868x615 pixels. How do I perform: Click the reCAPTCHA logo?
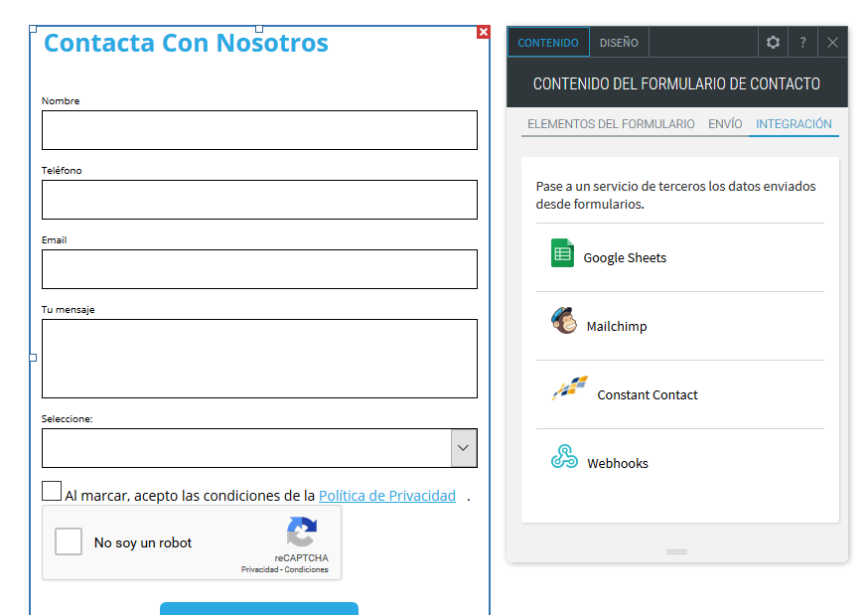(301, 532)
